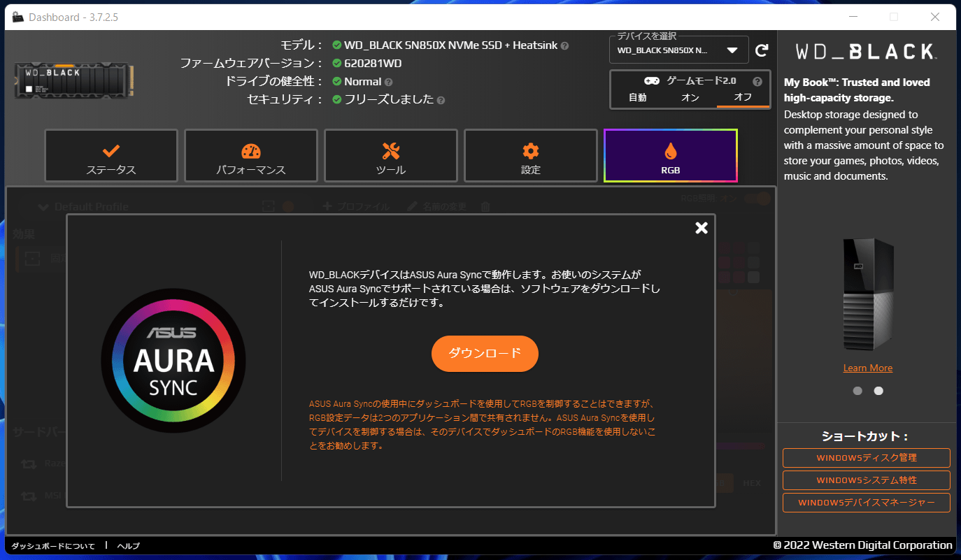Click green check beside model name
The image size is (961, 560).
pyautogui.click(x=337, y=45)
